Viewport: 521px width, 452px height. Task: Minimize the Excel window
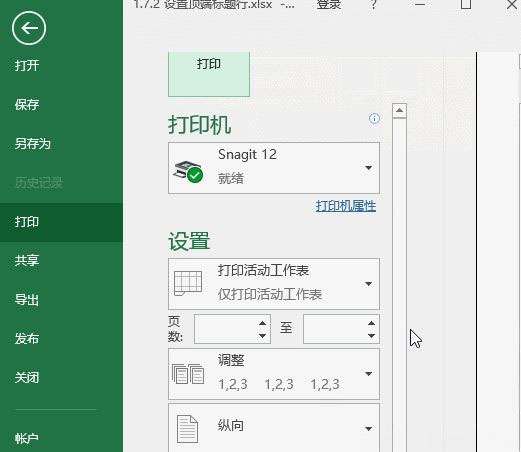(x=420, y=4)
